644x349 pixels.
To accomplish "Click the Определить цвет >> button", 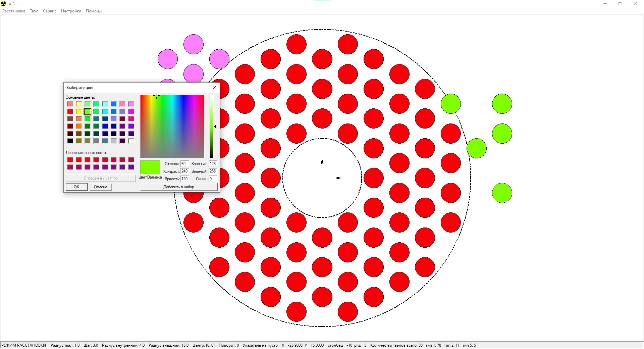I will point(101,178).
